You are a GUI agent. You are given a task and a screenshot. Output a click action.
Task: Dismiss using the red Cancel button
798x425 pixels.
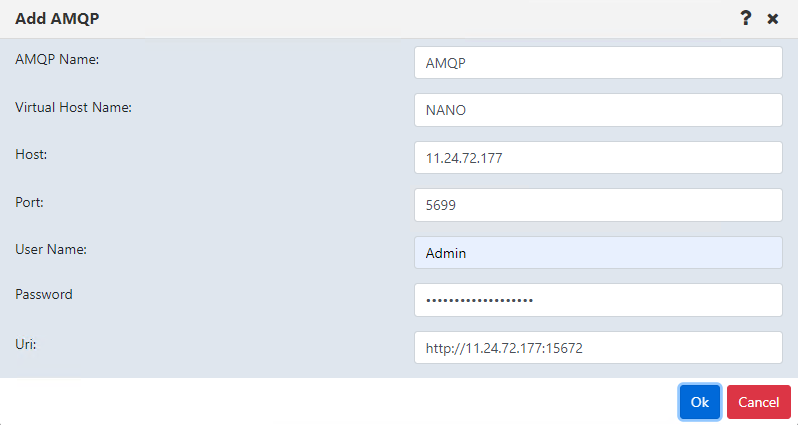759,402
